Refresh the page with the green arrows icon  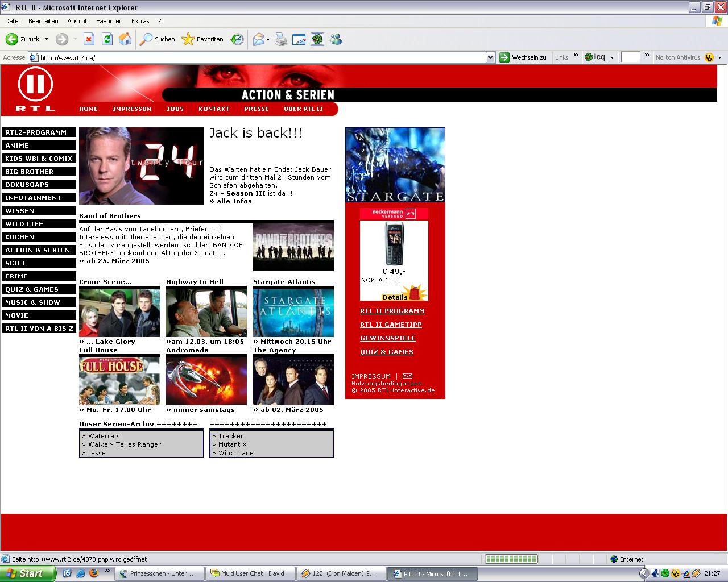pyautogui.click(x=107, y=39)
